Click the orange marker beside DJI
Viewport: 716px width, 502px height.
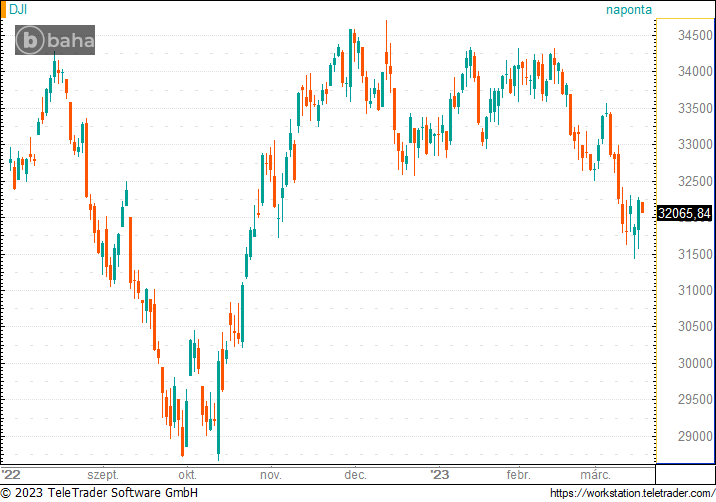point(3,9)
